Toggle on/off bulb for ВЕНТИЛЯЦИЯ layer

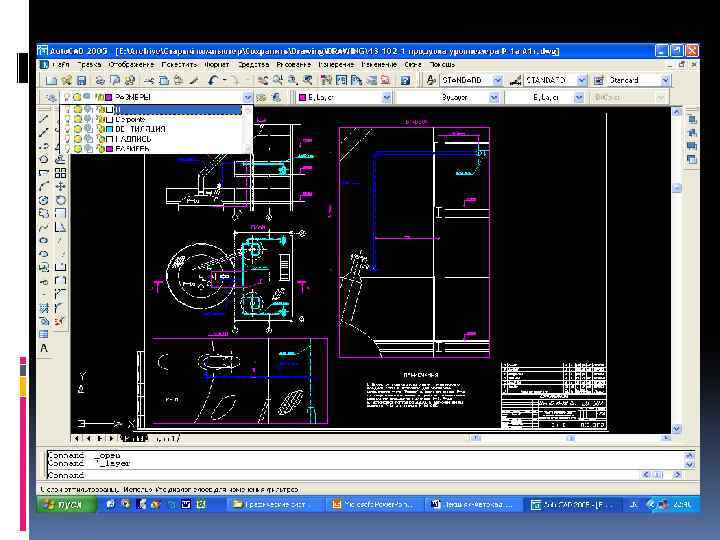(x=68, y=129)
